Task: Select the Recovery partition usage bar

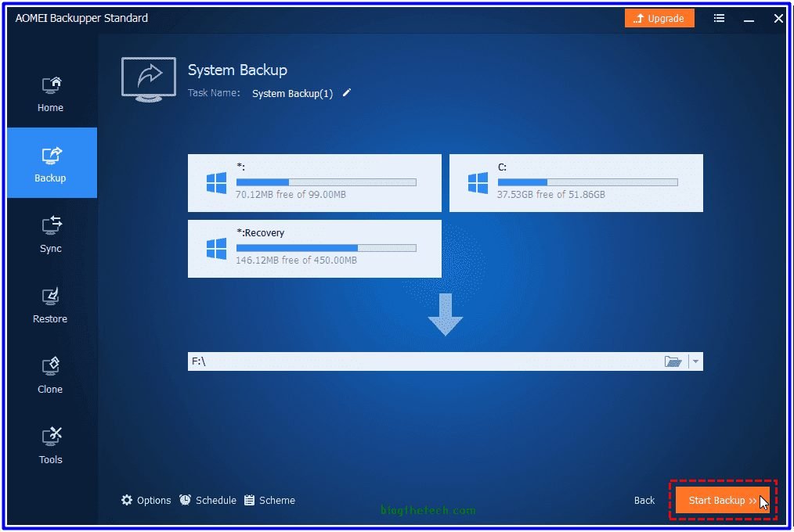Action: (x=326, y=248)
